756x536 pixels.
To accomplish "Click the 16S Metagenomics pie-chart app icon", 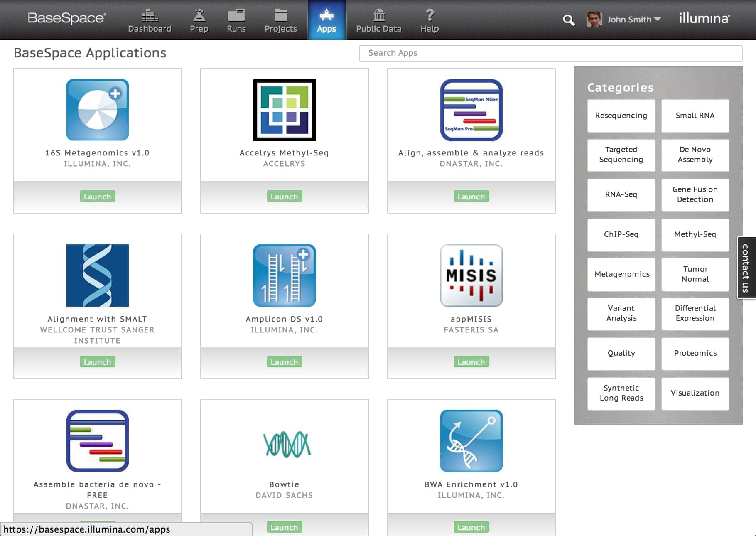I will point(97,109).
